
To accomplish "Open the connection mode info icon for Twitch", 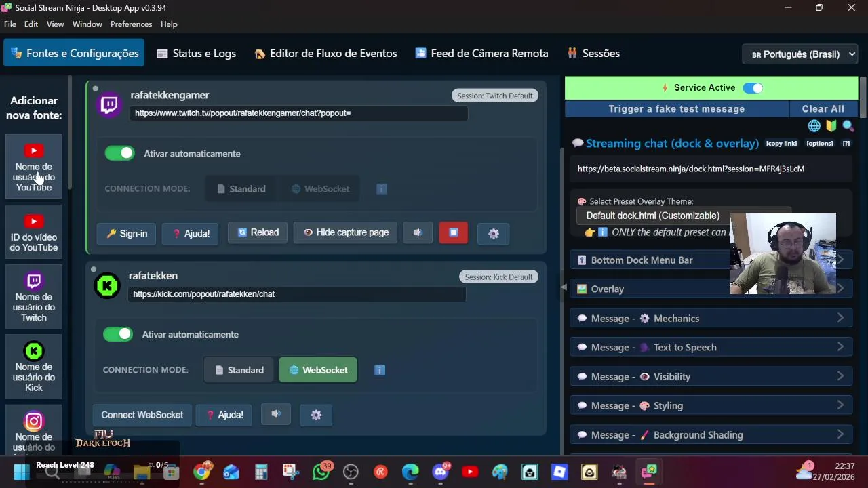I will pos(382,189).
